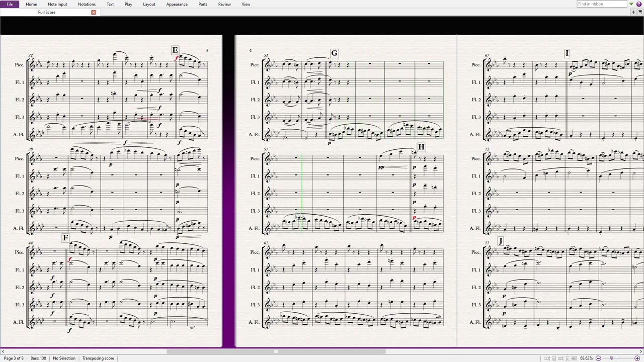Open the tab switcher dropdown
Viewport: 644px width, 362px height.
click(640, 12)
